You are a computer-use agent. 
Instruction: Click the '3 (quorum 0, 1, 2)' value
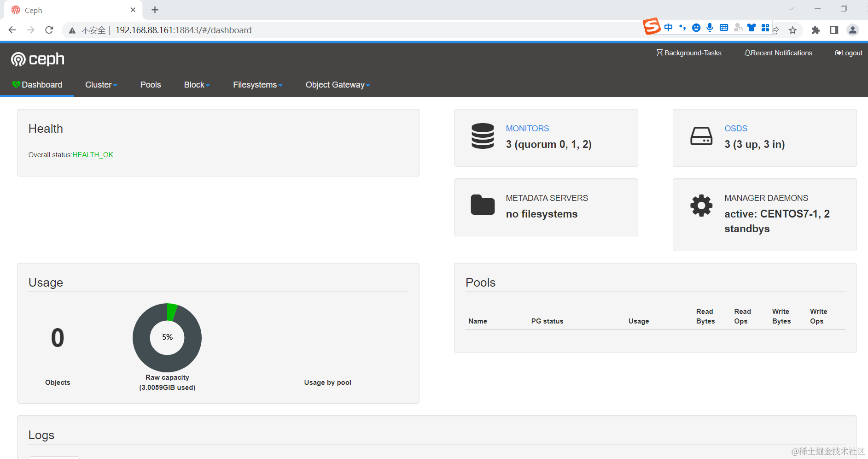[548, 145]
